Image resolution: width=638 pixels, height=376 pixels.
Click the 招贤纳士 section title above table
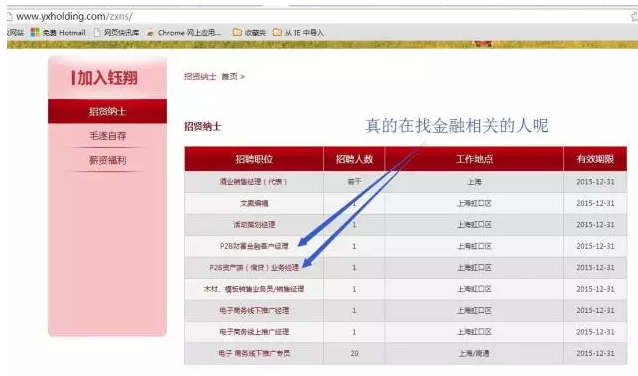tap(203, 127)
